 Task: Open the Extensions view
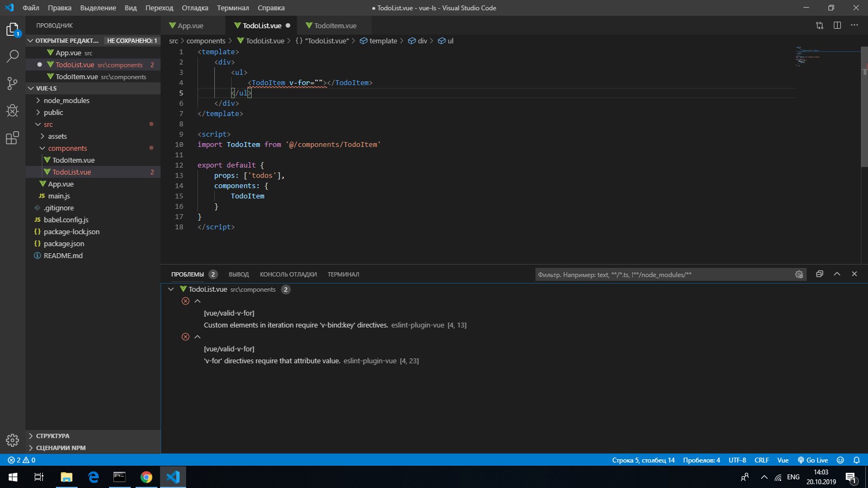click(12, 138)
